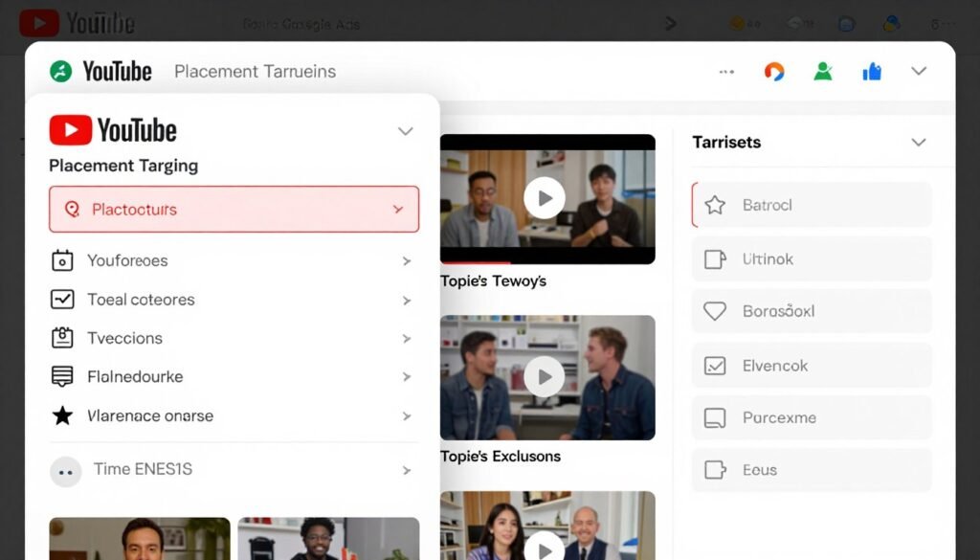The width and height of the screenshot is (980, 560).
Task: Select the highlighted Plactoctuirs option
Action: tap(234, 210)
